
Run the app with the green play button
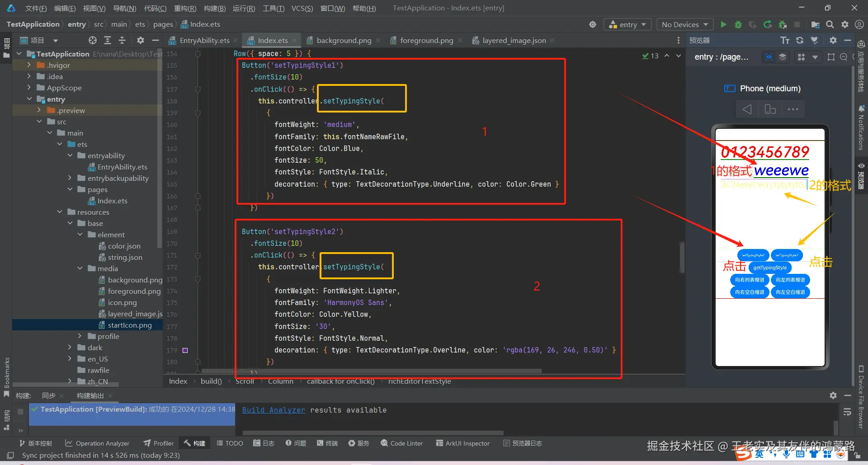pos(723,24)
